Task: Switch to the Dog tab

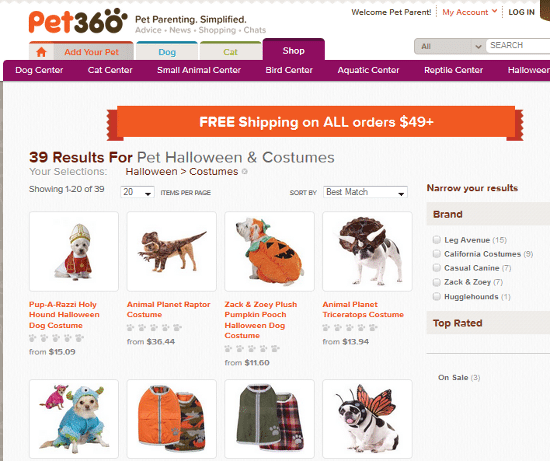Action: tap(167, 52)
